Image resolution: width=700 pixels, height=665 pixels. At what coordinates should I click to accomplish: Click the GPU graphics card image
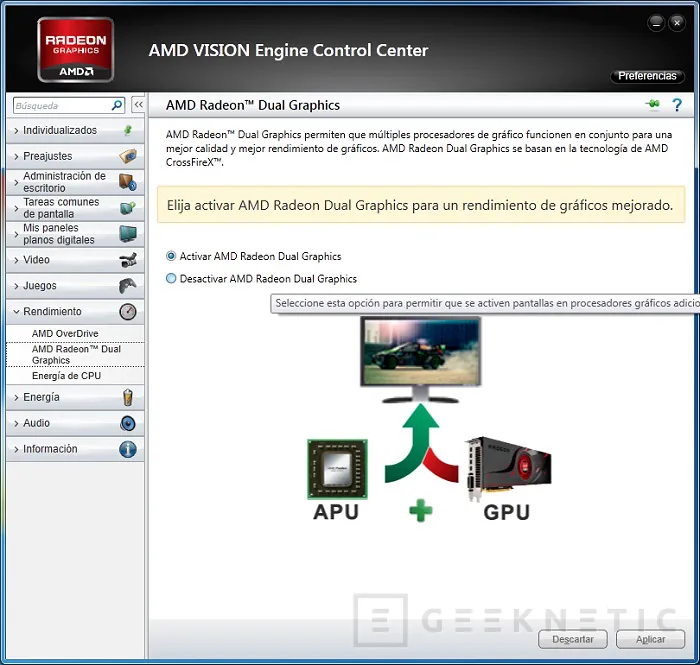508,469
